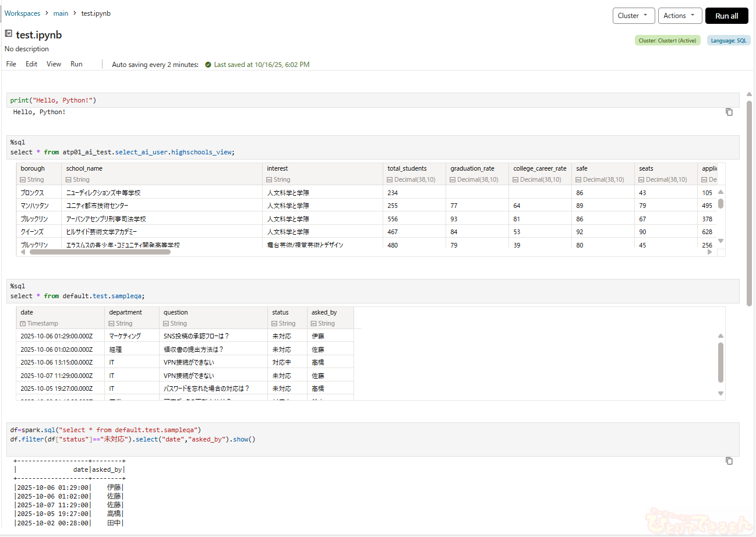Open the Run menu
The height and width of the screenshot is (537, 756).
pyautogui.click(x=76, y=64)
